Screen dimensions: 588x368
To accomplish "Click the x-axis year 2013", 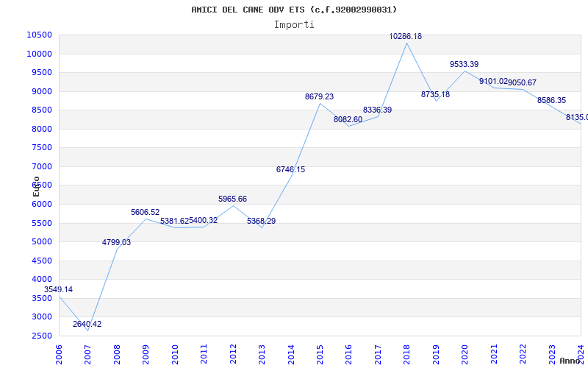I will point(262,355).
